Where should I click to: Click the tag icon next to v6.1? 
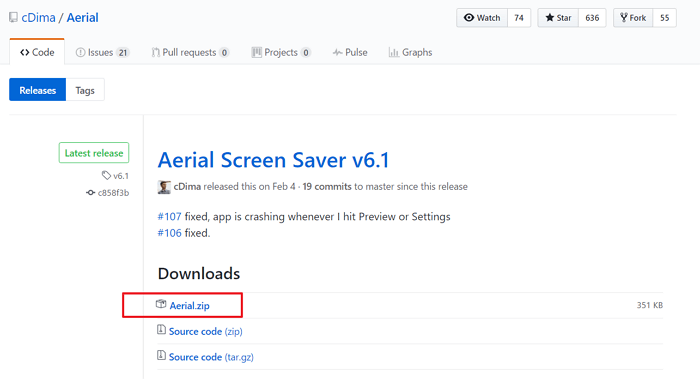coord(106,175)
